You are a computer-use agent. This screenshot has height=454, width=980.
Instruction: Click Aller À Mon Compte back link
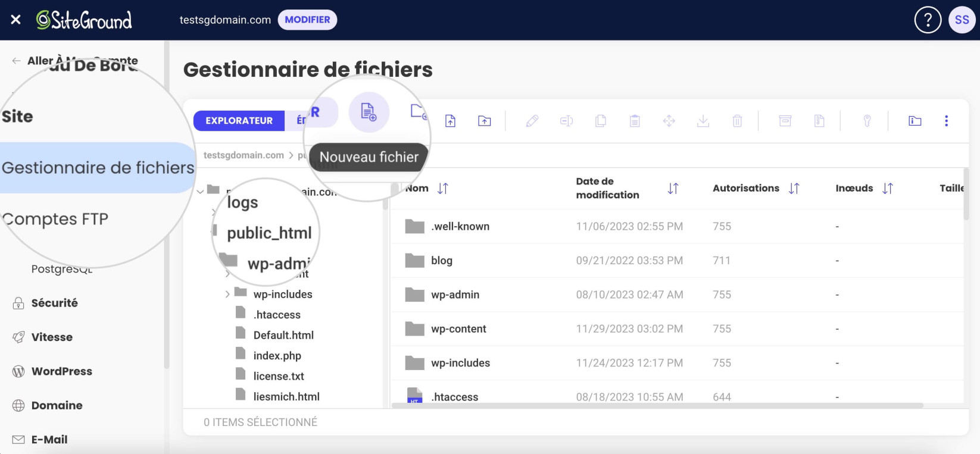[75, 61]
